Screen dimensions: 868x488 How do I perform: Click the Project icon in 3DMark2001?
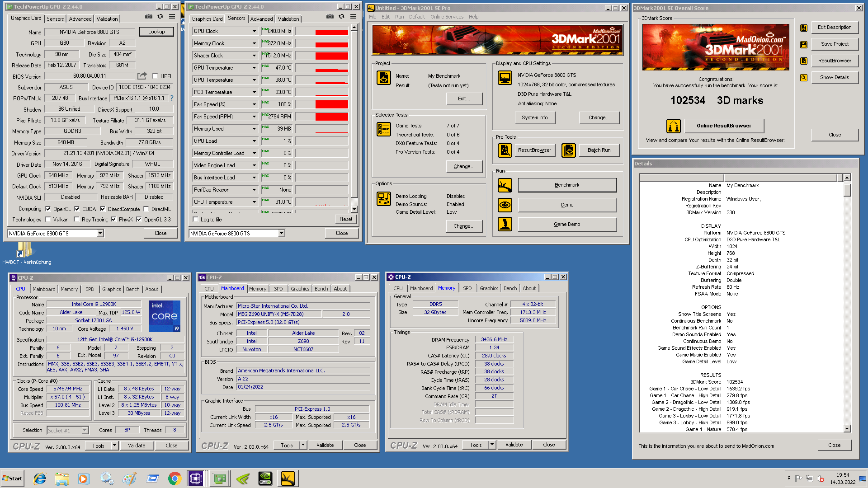coord(384,78)
